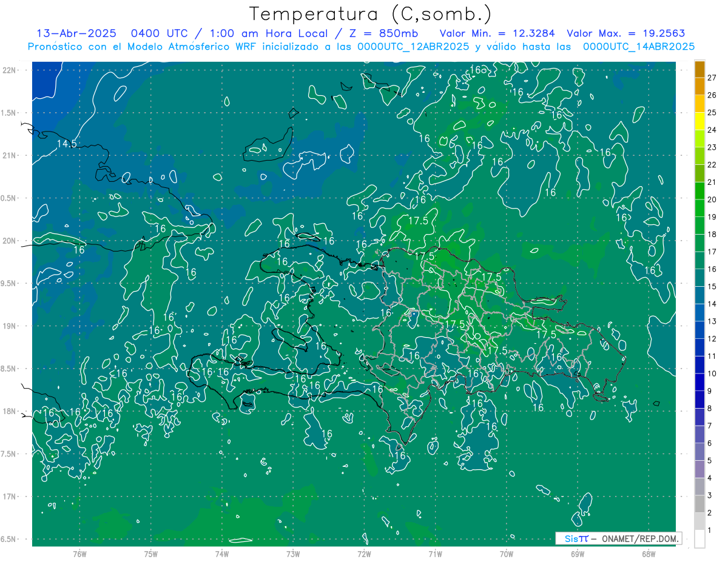
Task: Click color scale value "9"
Action: tap(710, 391)
